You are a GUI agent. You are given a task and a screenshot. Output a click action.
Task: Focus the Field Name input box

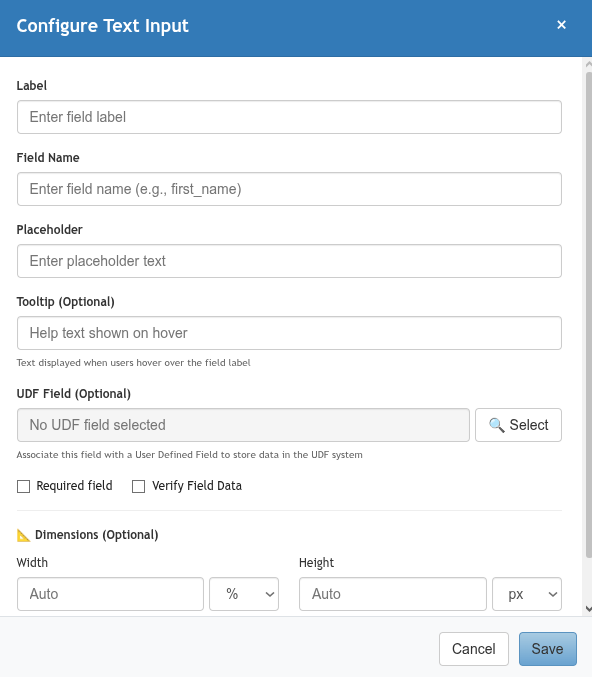pos(289,189)
